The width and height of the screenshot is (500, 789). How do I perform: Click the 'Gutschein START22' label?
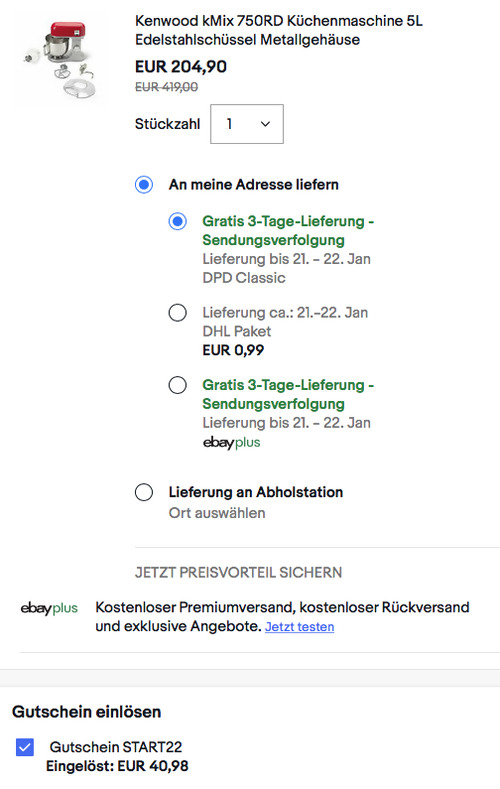(116, 747)
